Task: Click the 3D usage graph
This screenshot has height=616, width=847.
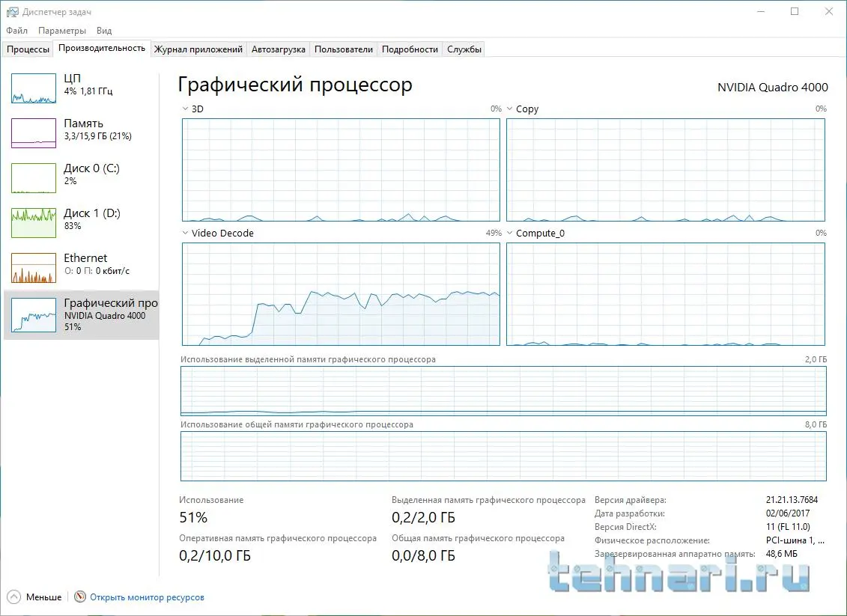Action: (341, 170)
